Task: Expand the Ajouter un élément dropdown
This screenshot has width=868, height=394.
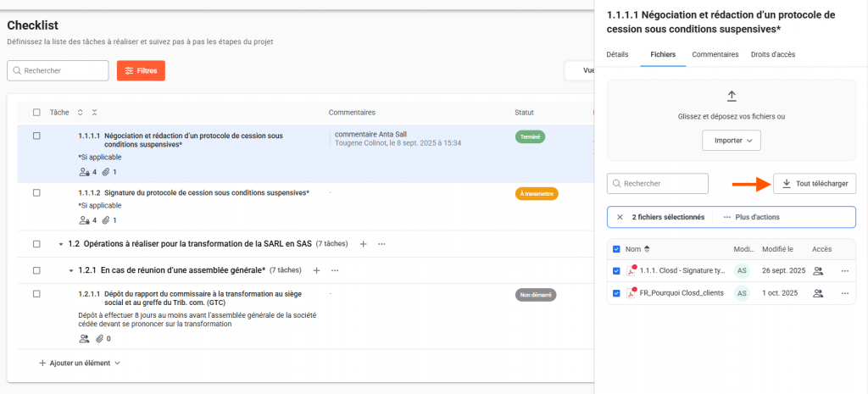Action: 81,363
